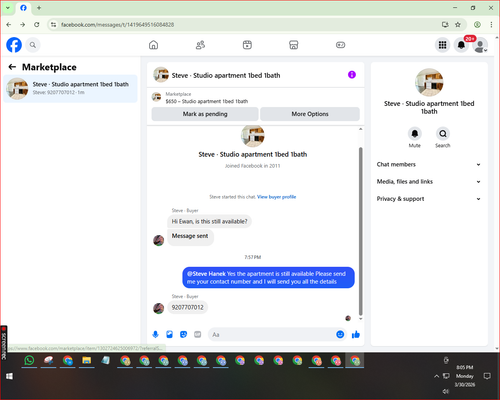Click the browser Back button
Screen dimensions: 500x400
9,24
